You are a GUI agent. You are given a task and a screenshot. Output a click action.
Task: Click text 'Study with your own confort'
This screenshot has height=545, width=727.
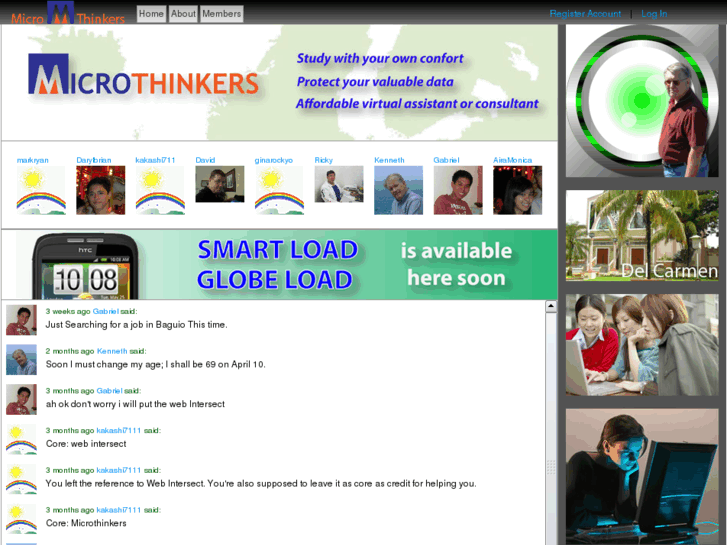click(x=380, y=58)
